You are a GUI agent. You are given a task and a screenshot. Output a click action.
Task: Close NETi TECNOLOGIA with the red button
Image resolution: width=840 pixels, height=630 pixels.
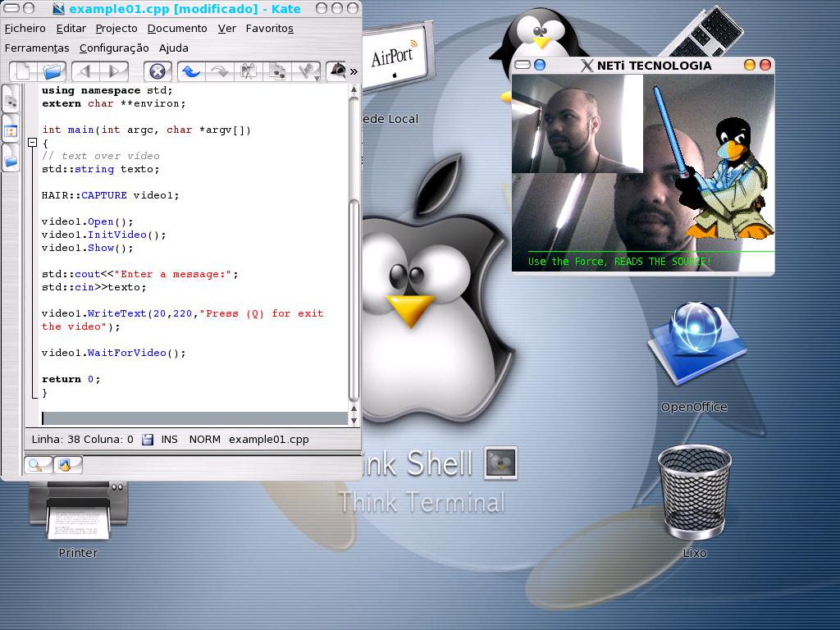(x=765, y=65)
